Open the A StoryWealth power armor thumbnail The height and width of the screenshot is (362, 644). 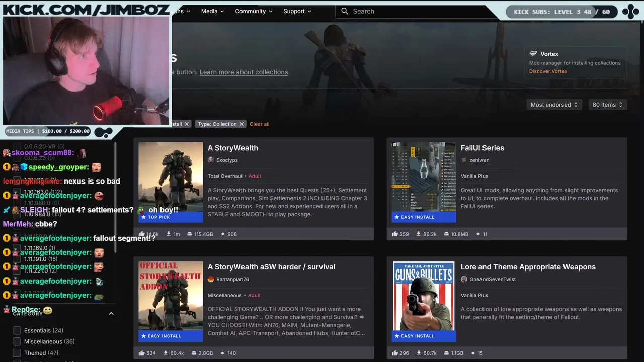171,182
